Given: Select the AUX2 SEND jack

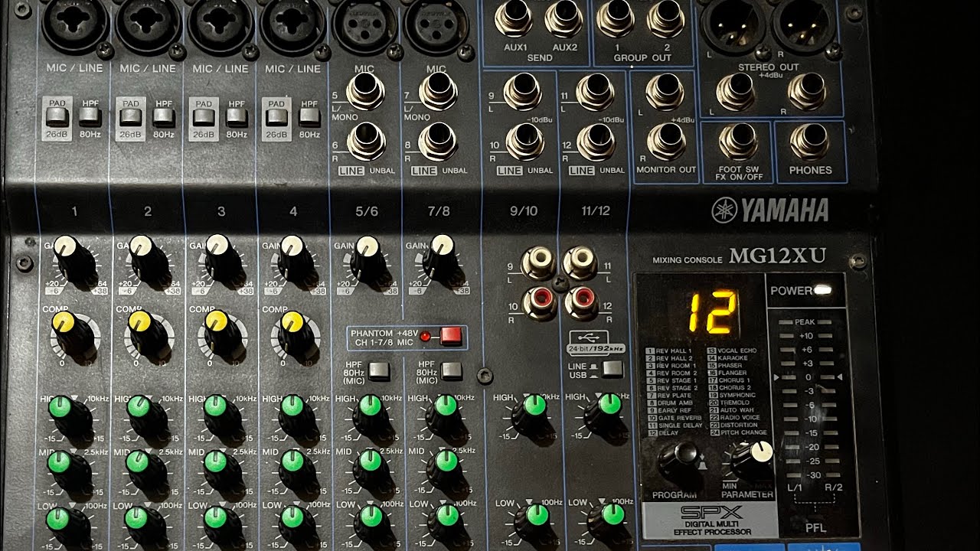Looking at the screenshot, I should (x=564, y=18).
